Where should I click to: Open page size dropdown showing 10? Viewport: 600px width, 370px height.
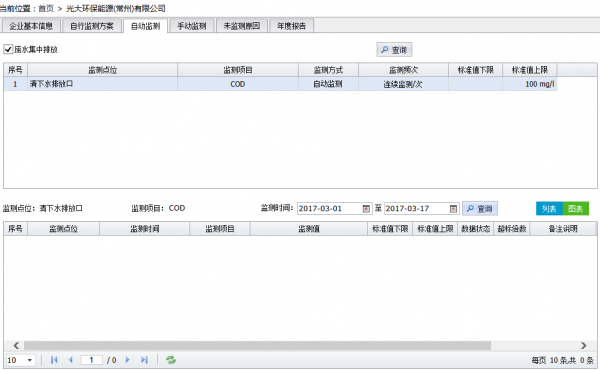click(21, 360)
